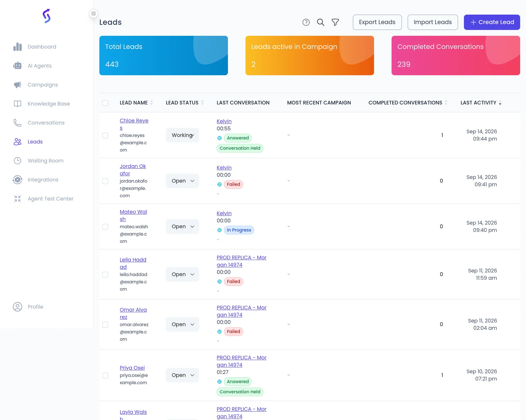The height and width of the screenshot is (420, 526).
Task: Click the app logo in sidebar
Action: coord(46,16)
